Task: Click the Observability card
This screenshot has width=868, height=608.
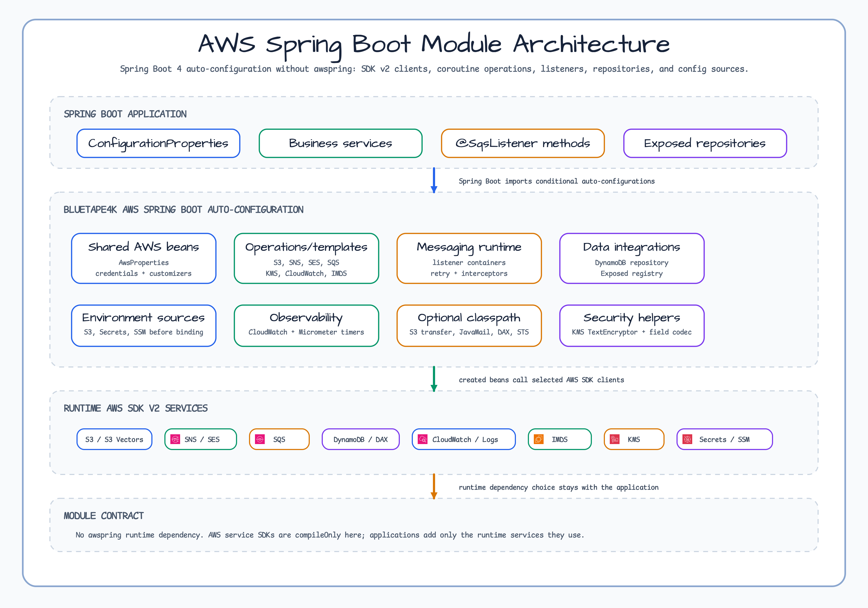Action: 307,326
